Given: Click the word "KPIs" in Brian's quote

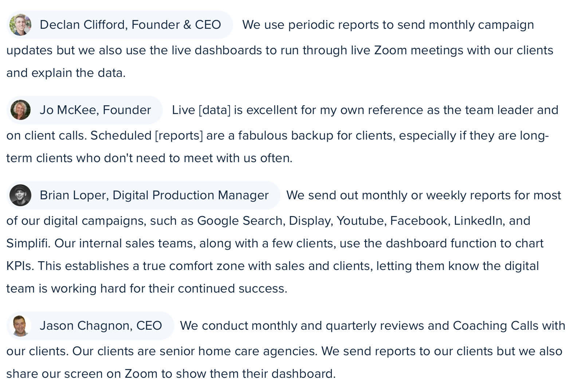Looking at the screenshot, I should point(20,266).
